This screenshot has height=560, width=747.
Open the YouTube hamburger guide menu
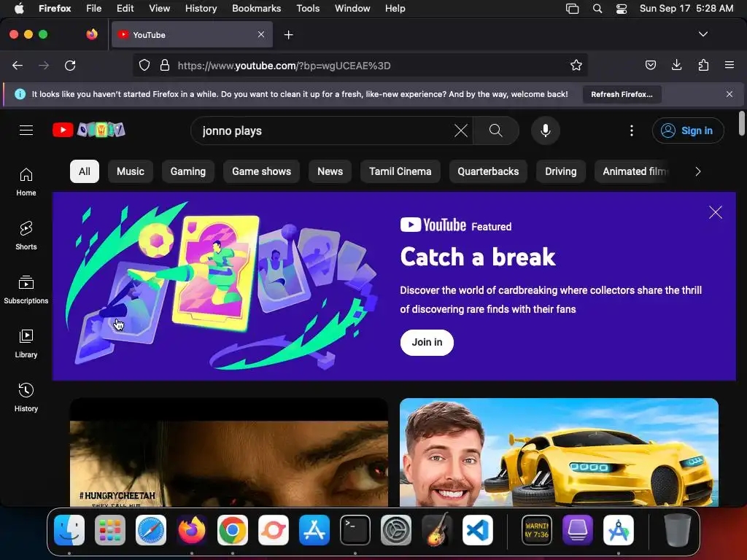tap(26, 130)
